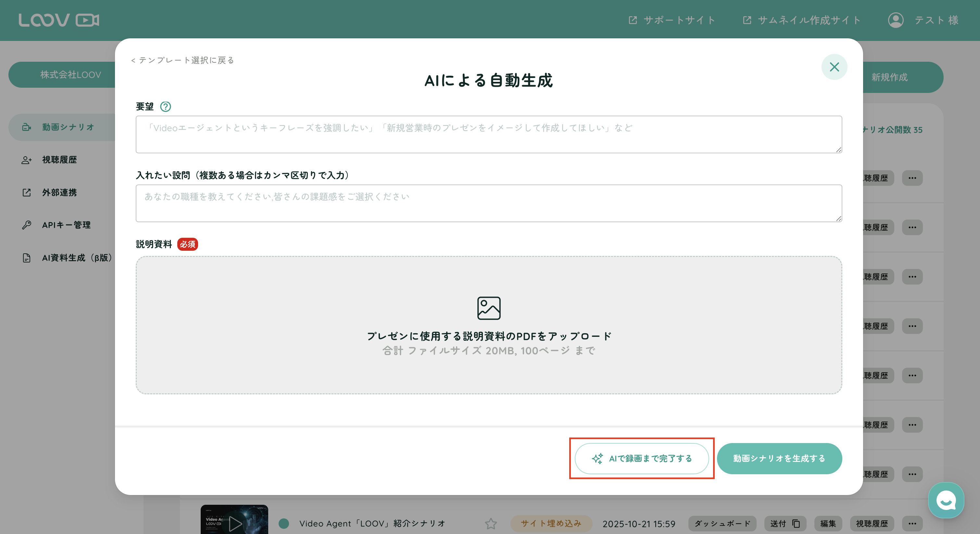The width and height of the screenshot is (980, 534).
Task: Star the Video Agent LOOV scenario
Action: point(491,524)
